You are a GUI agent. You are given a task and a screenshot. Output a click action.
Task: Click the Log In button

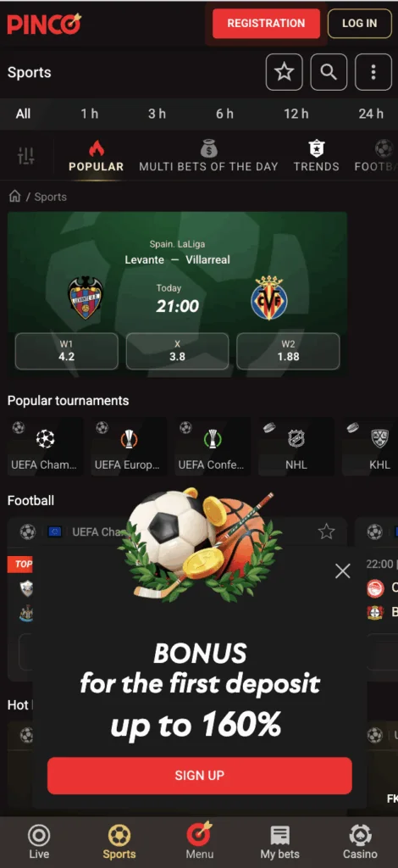pos(359,23)
